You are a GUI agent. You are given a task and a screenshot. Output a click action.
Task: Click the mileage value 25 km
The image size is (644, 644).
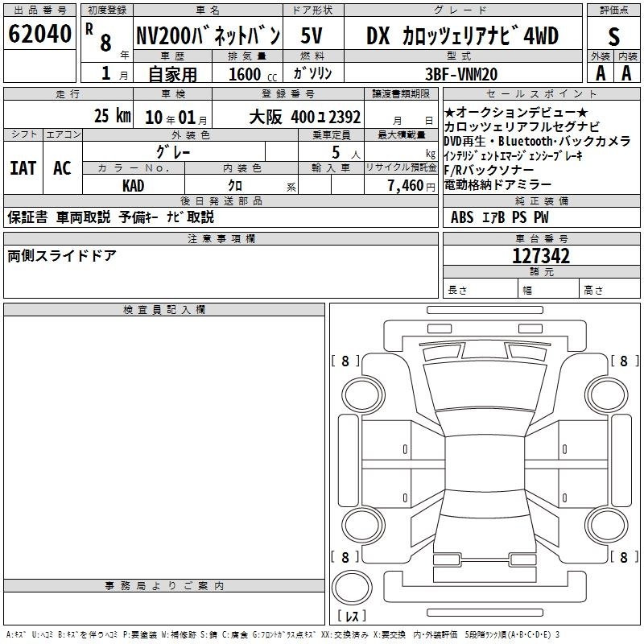[112, 116]
